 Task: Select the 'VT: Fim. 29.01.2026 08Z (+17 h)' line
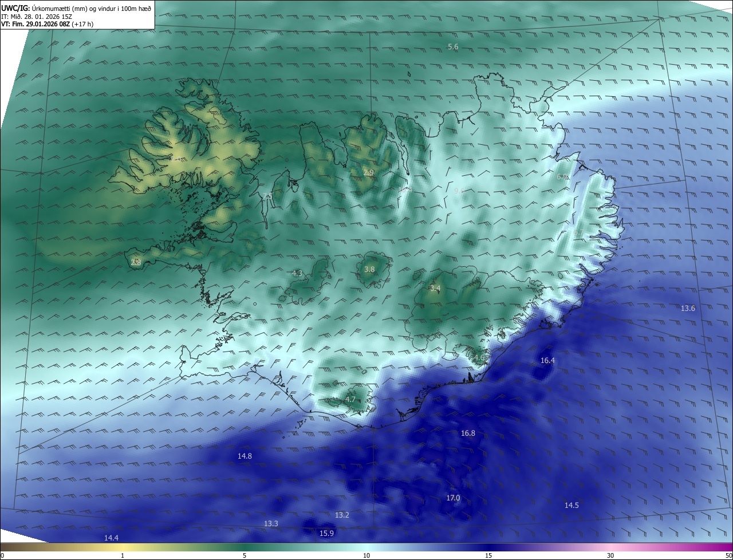click(x=48, y=24)
